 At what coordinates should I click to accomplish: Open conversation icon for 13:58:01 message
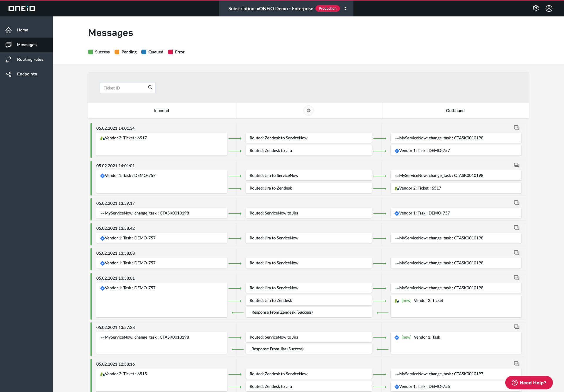coord(517,278)
